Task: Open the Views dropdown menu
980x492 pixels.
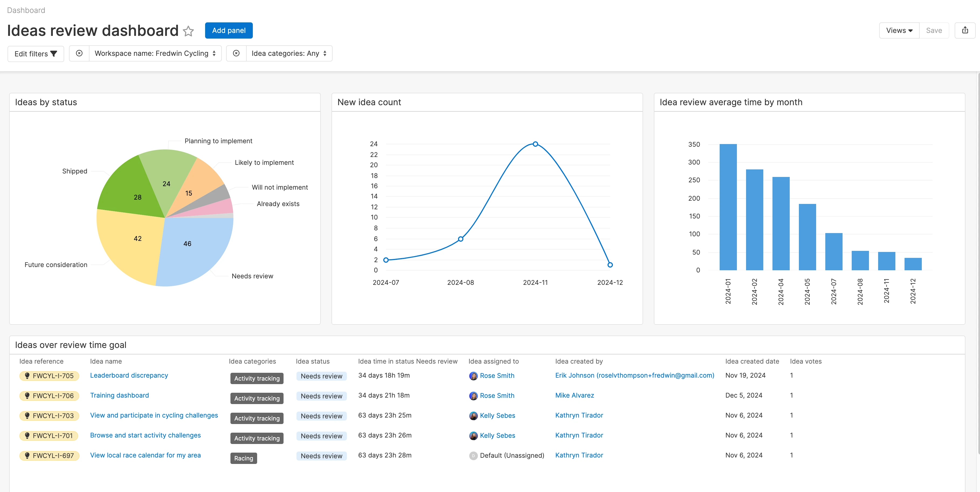Action: pos(899,30)
